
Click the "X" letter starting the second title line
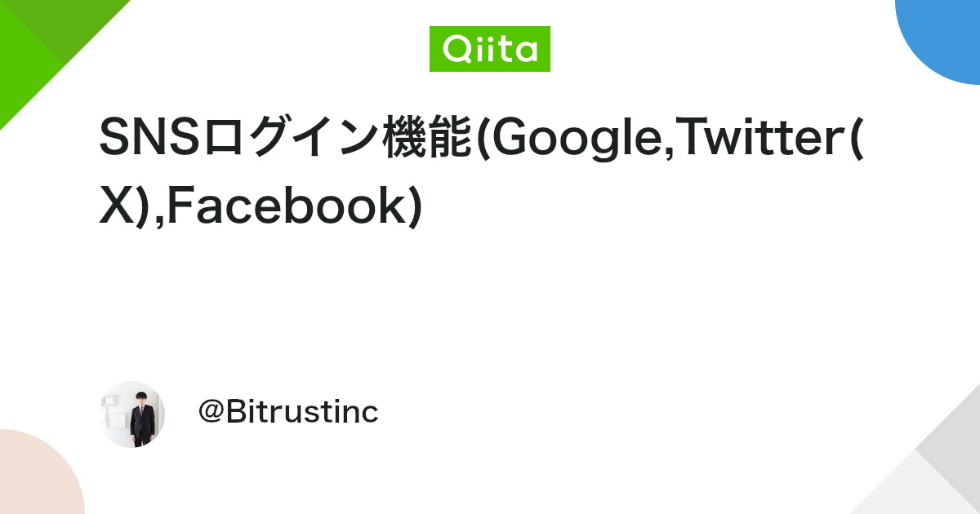click(114, 206)
